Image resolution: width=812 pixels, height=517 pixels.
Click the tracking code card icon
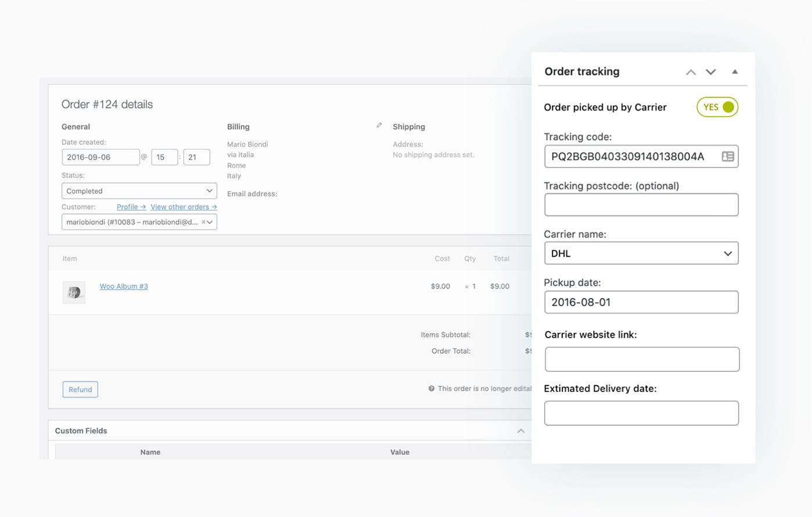point(727,156)
